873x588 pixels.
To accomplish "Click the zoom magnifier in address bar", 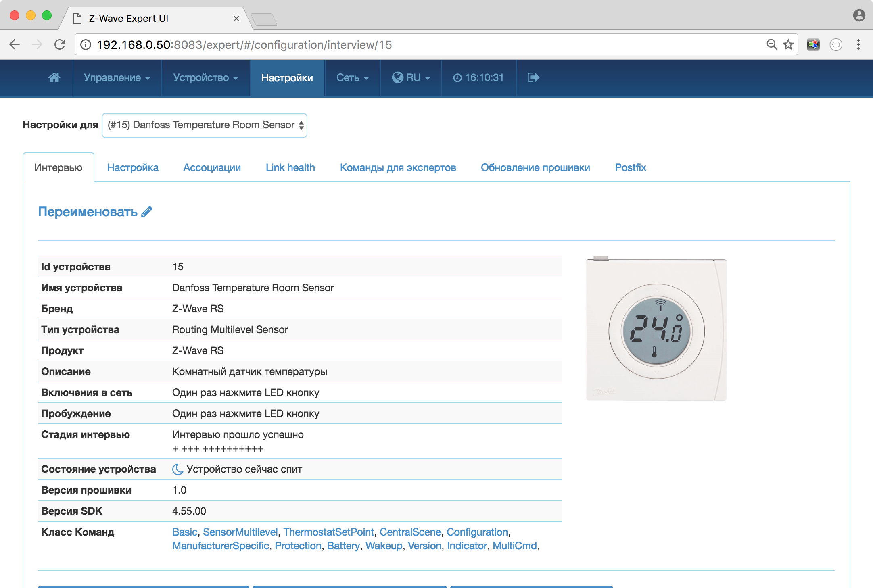I will [771, 44].
